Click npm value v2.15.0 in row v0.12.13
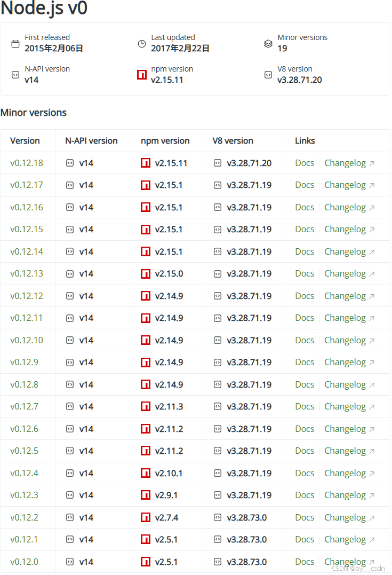Image resolution: width=392 pixels, height=575 pixels. tap(169, 274)
